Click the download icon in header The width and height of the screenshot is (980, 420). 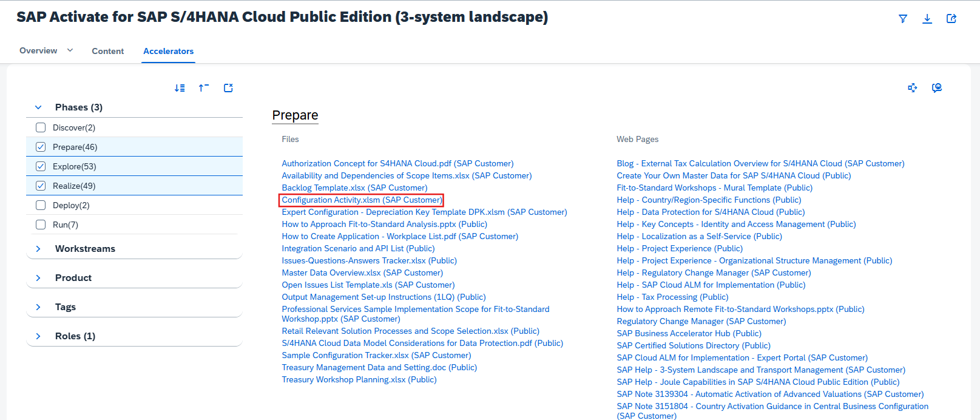927,19
